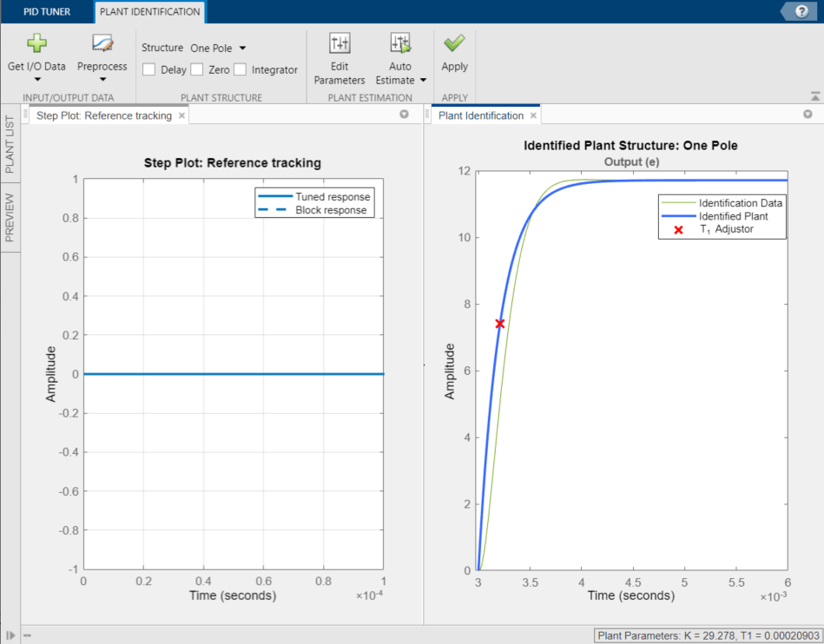Switch to the PID TUNER tab

click(47, 12)
